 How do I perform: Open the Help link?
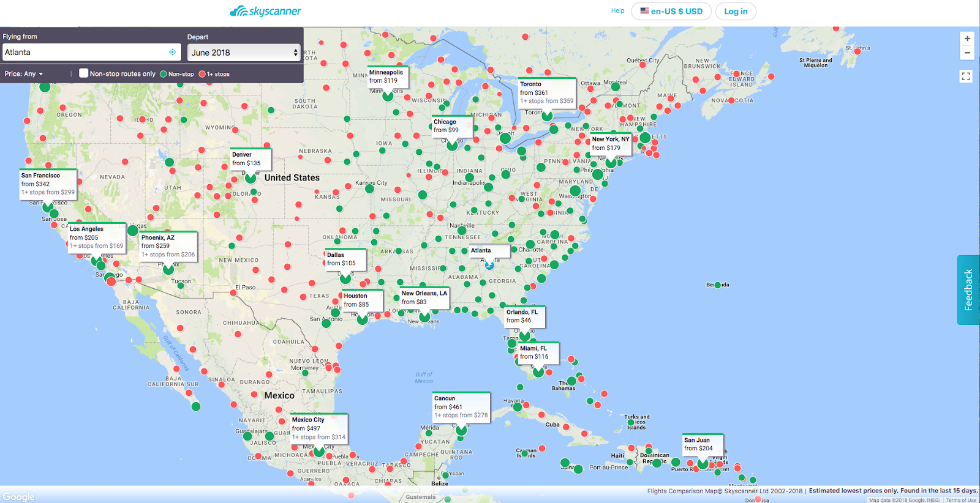coord(617,10)
